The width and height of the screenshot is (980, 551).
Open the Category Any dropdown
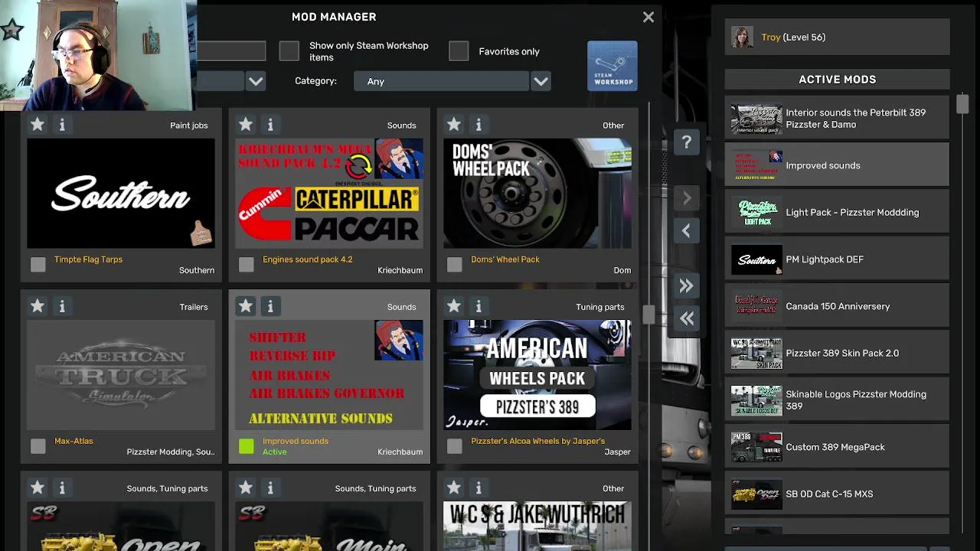[442, 81]
